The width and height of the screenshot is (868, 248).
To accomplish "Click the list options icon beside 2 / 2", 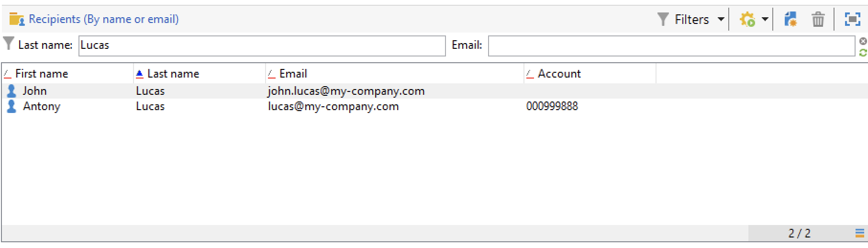I will click(860, 233).
